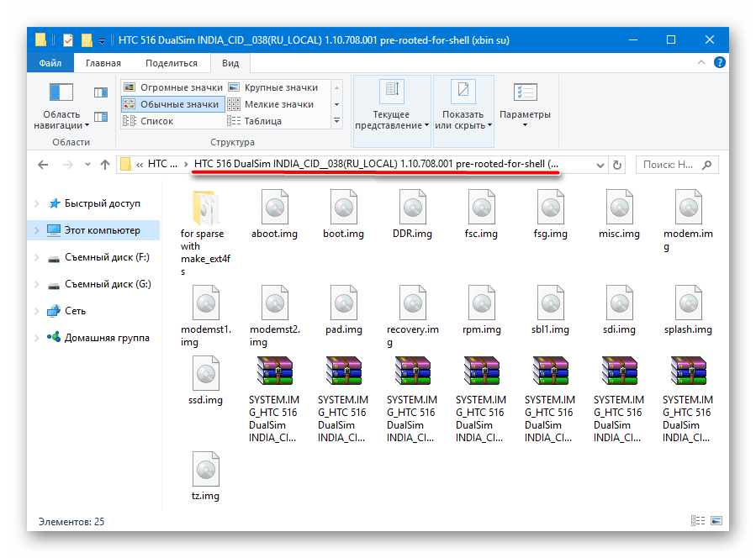Switch to the Поделиться ribbon tab
756x558 pixels.
pos(172,63)
